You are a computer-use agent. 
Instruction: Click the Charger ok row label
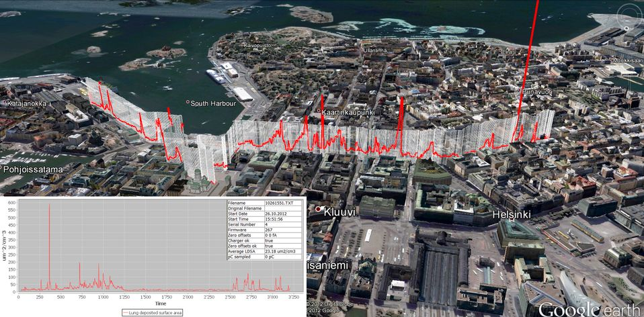(239, 240)
